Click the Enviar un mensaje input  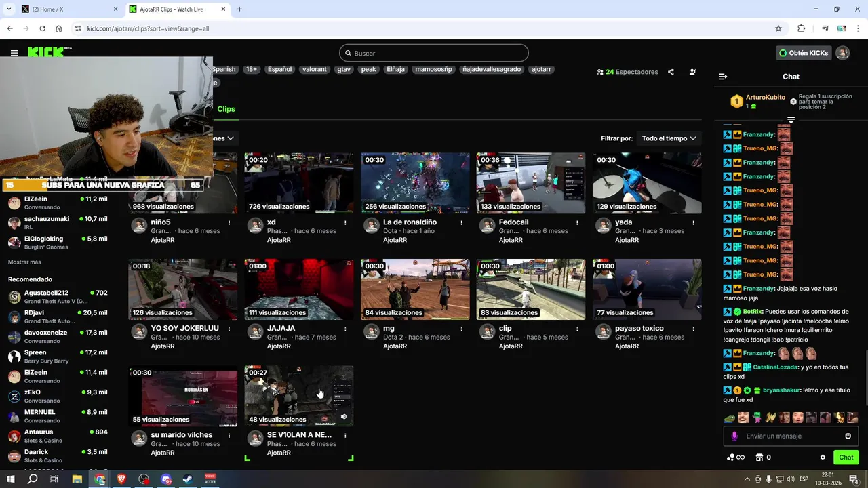click(791, 436)
